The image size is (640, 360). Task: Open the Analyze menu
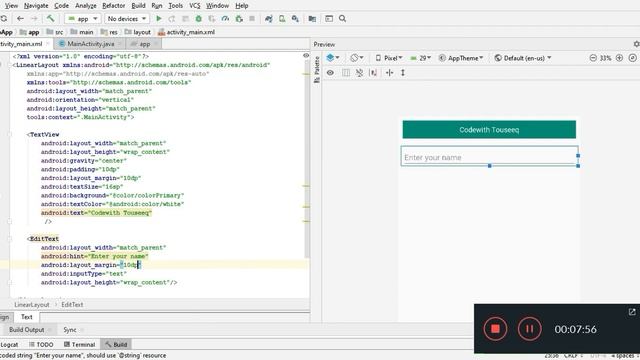86,6
